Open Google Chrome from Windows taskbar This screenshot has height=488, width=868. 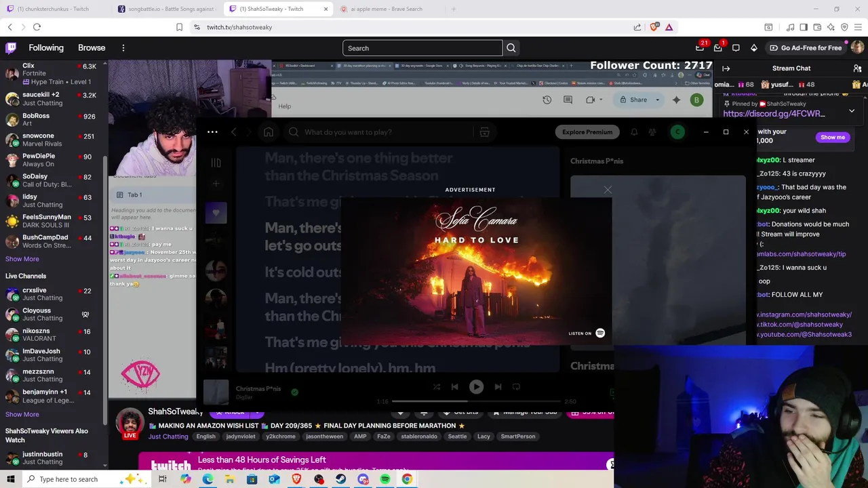[x=407, y=479]
